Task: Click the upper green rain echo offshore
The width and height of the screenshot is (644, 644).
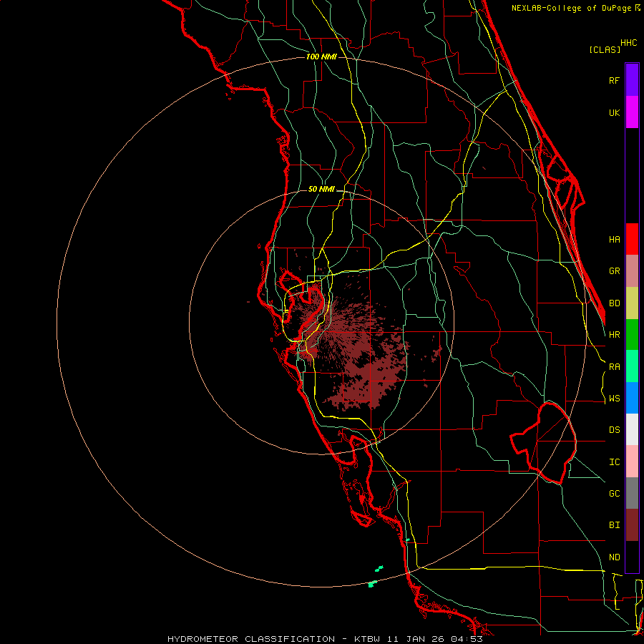Action: click(379, 569)
